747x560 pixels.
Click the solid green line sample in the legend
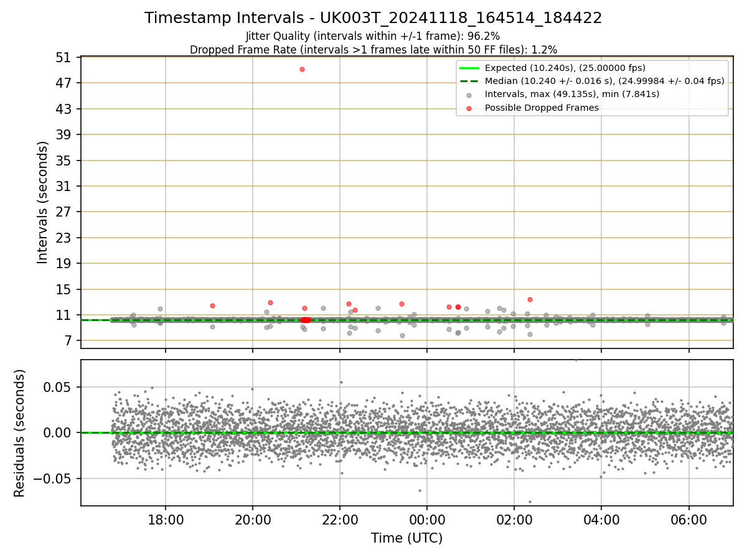(x=469, y=68)
